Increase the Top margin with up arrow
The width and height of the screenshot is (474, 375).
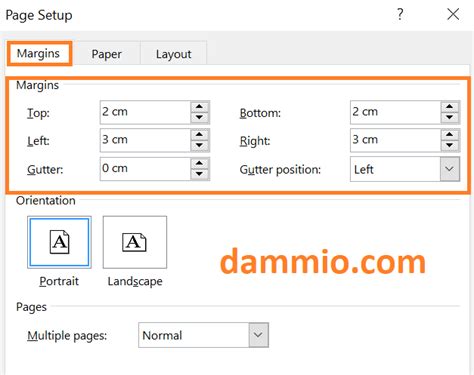pyautogui.click(x=200, y=107)
